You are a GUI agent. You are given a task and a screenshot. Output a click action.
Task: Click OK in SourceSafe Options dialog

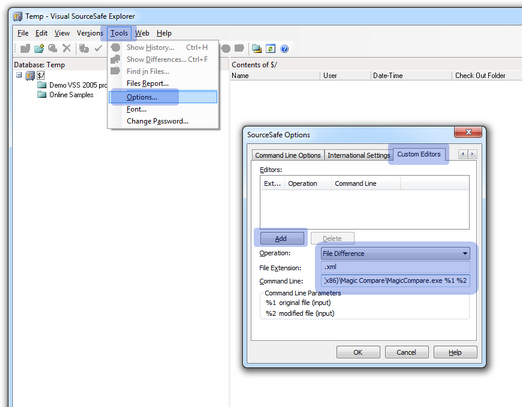tap(358, 352)
